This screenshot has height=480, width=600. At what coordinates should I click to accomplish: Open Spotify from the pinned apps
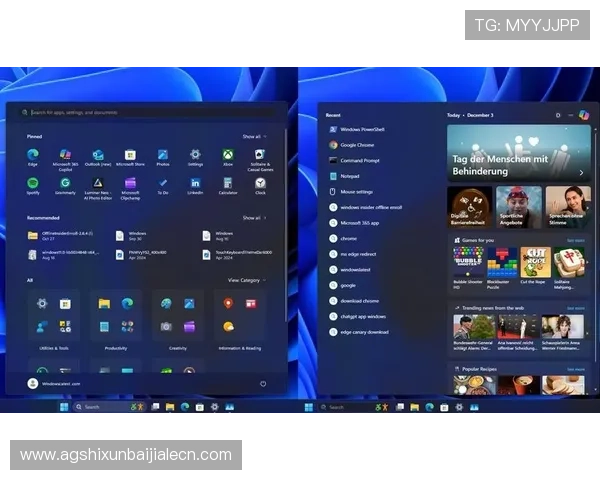(33, 183)
